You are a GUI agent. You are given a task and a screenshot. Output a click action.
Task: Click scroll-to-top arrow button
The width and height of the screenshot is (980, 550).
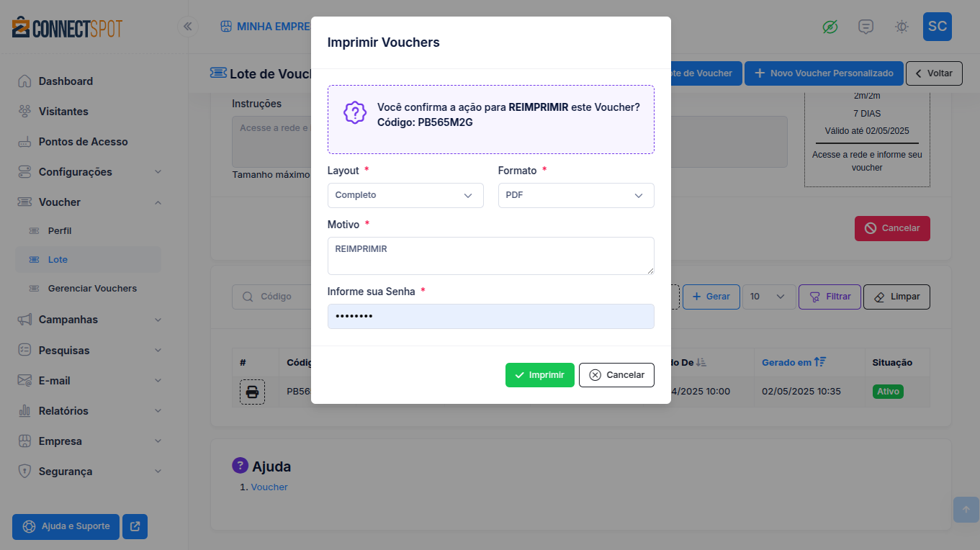pyautogui.click(x=966, y=510)
